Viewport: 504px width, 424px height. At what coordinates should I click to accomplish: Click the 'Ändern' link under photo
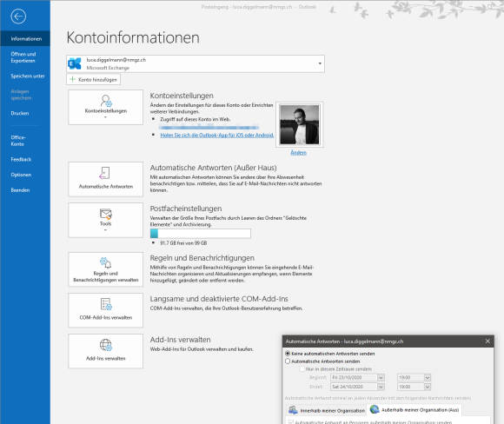coord(298,152)
